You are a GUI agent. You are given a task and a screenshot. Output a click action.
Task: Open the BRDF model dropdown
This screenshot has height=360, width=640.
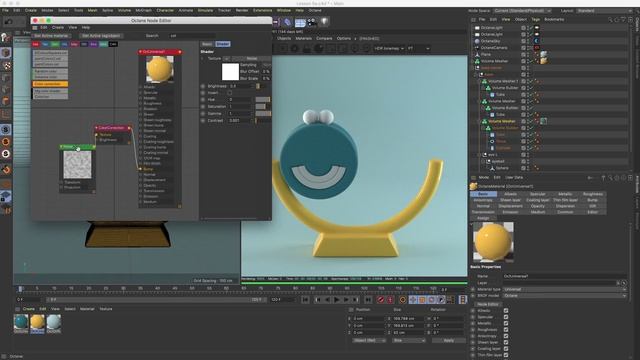point(564,296)
